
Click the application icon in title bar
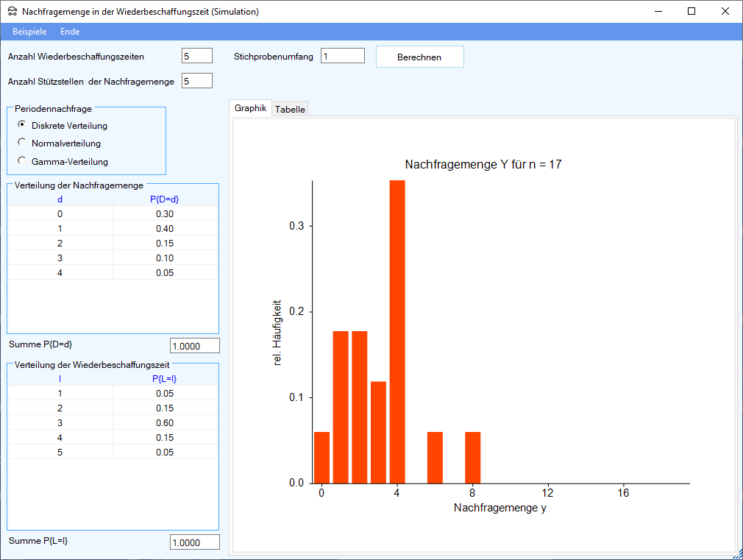point(12,12)
